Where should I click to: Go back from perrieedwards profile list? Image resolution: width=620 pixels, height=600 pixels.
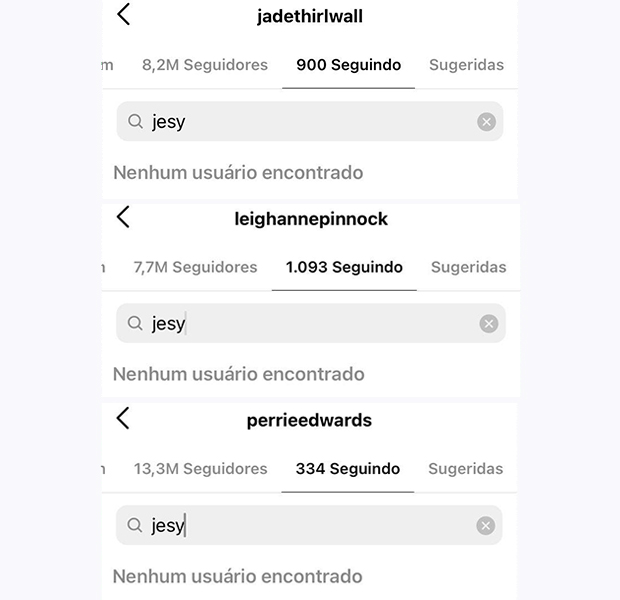coord(123,418)
